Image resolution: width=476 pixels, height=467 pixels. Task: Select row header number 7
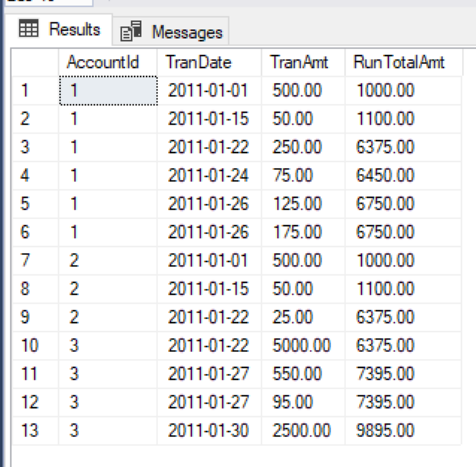click(x=35, y=260)
